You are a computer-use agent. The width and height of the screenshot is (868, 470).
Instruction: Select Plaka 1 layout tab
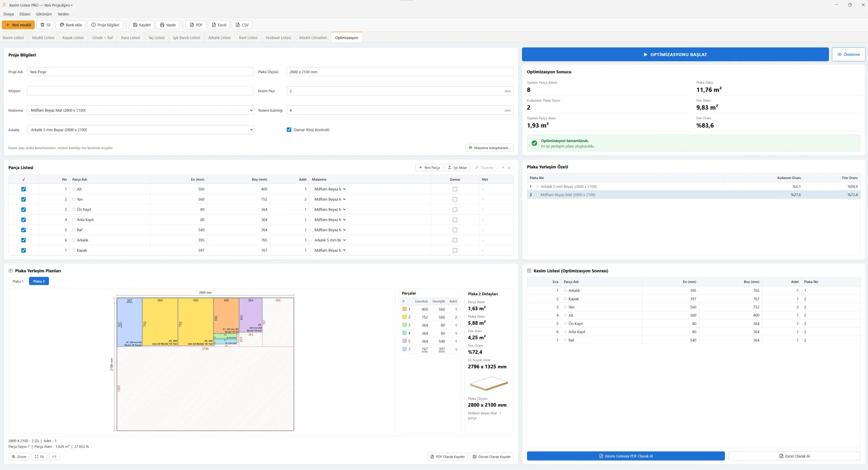pyautogui.click(x=18, y=281)
